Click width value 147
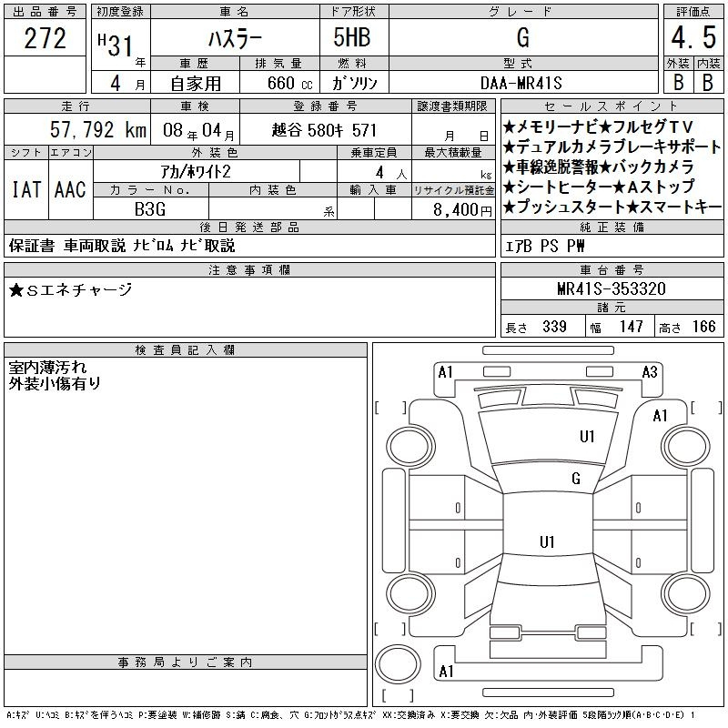 [631, 327]
